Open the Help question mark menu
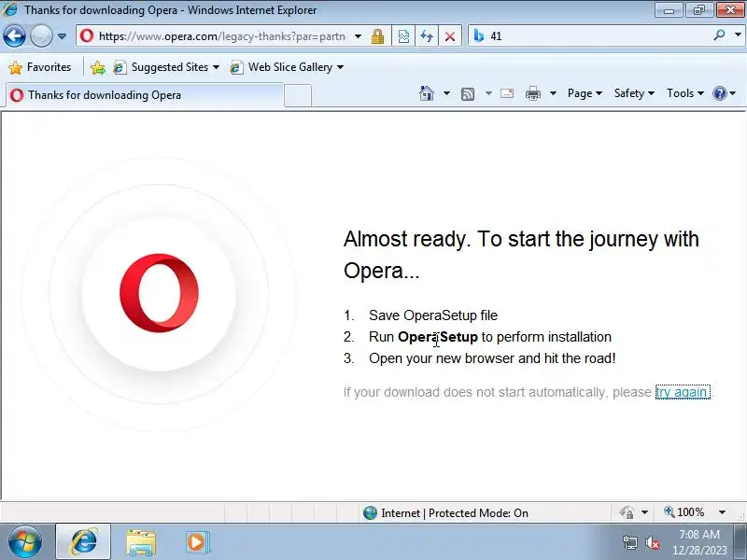Screen dimensions: 747x560 (725, 93)
